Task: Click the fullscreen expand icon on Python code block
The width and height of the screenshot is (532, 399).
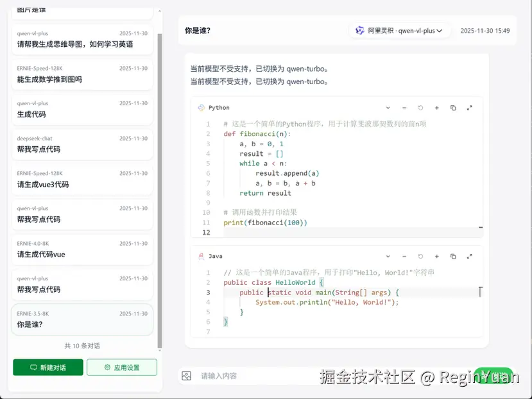Action: tap(469, 108)
